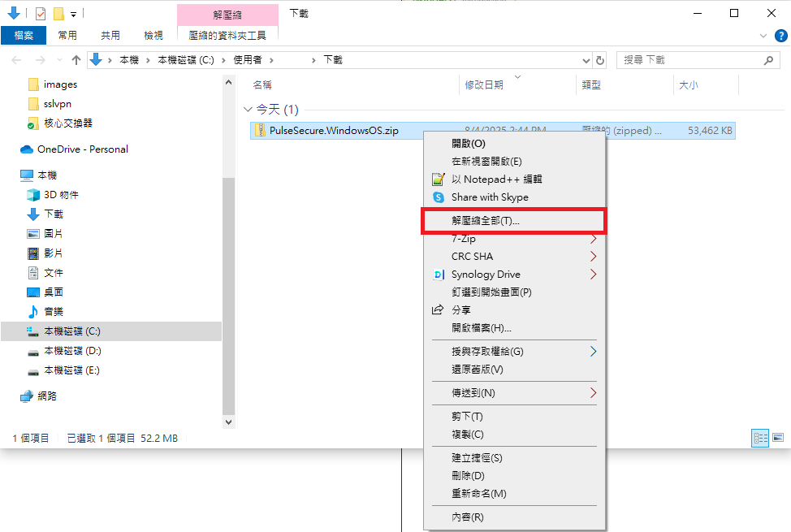
Task: Choose 解壓縮全部(T)... from the context menu
Action: pos(514,221)
